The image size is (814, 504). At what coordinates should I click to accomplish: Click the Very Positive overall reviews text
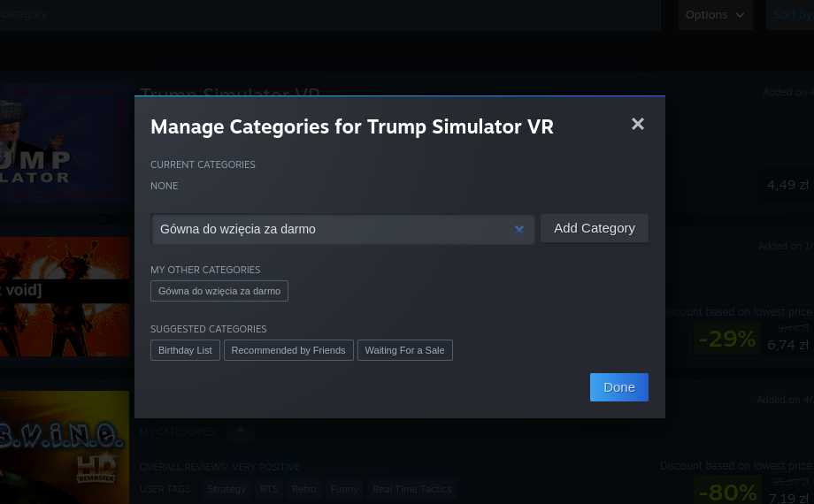coord(265,467)
